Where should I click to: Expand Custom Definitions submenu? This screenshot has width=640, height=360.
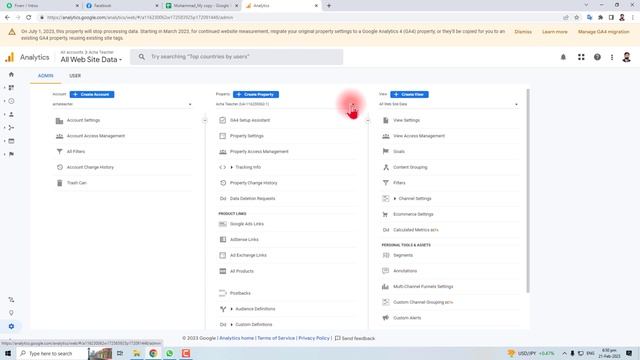point(231,325)
